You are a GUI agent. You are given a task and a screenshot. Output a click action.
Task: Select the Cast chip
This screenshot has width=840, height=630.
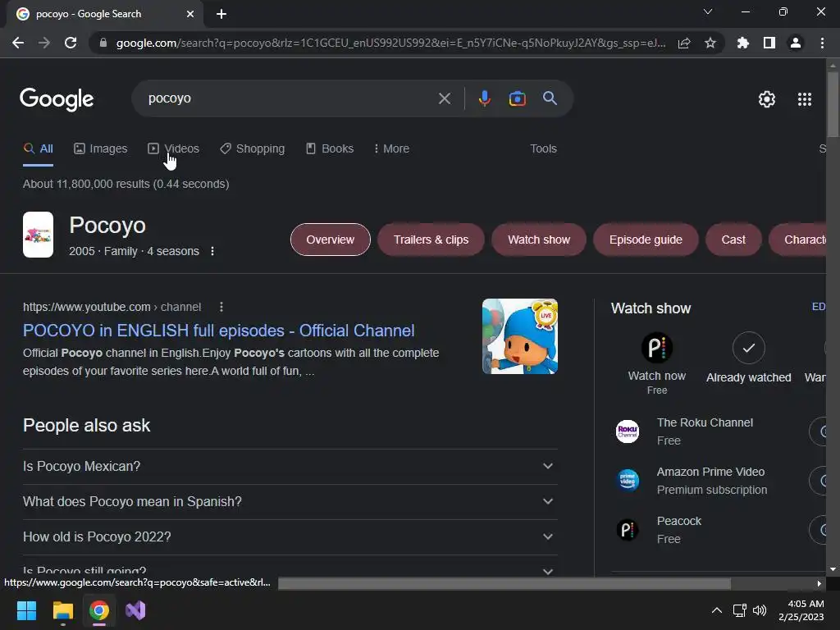pyautogui.click(x=733, y=240)
